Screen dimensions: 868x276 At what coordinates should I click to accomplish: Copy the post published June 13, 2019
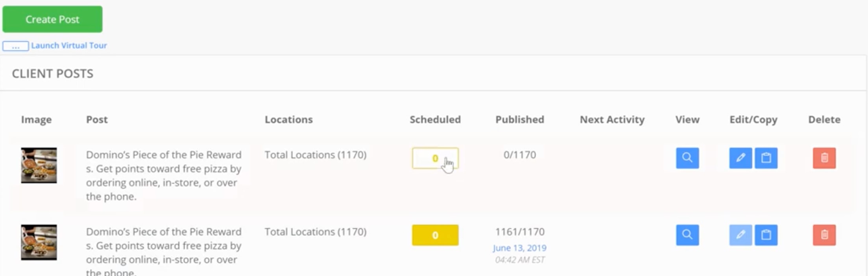click(x=766, y=235)
